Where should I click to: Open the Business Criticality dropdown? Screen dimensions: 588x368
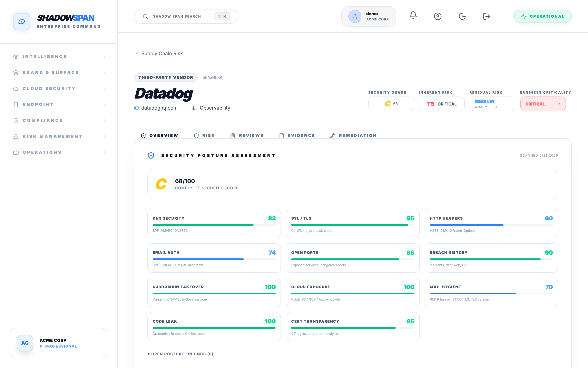(x=543, y=104)
